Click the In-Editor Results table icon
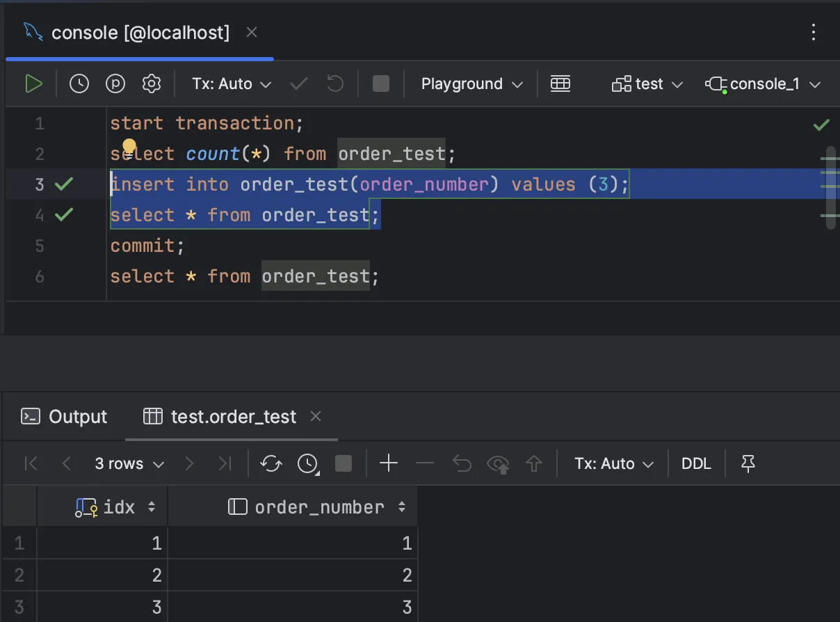Viewport: 840px width, 622px height. [x=560, y=84]
